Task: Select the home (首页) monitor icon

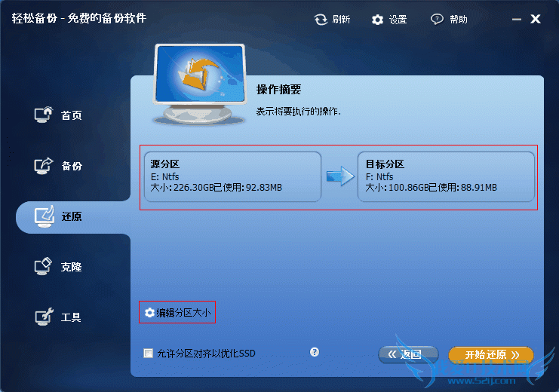Action: 44,115
